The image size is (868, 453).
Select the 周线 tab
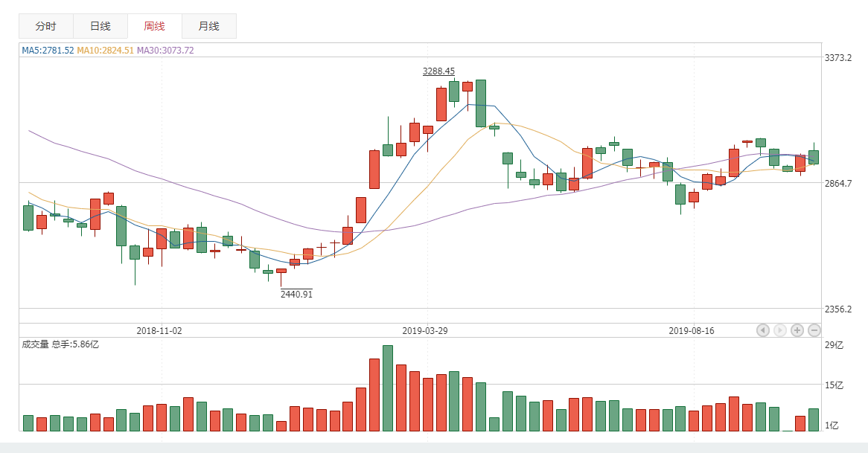pyautogui.click(x=154, y=26)
